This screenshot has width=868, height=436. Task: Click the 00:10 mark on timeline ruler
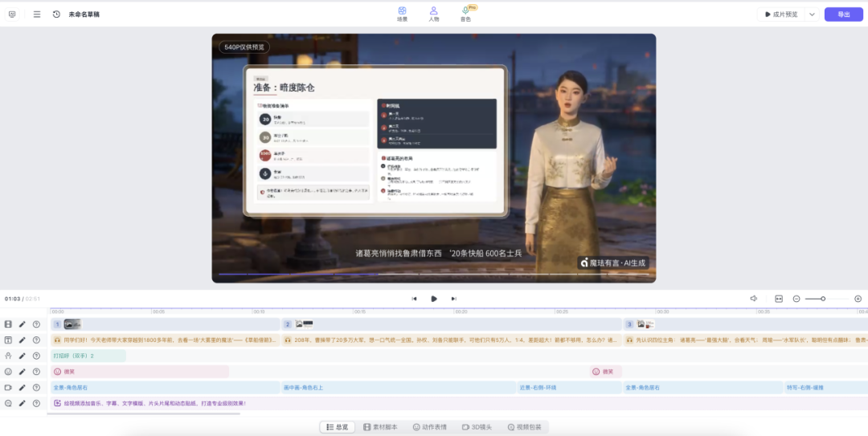pyautogui.click(x=259, y=312)
